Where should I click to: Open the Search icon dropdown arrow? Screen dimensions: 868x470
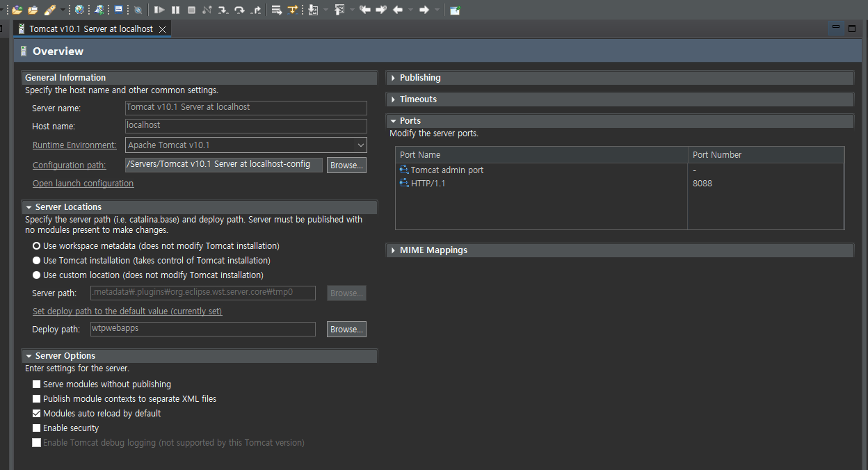pyautogui.click(x=63, y=10)
